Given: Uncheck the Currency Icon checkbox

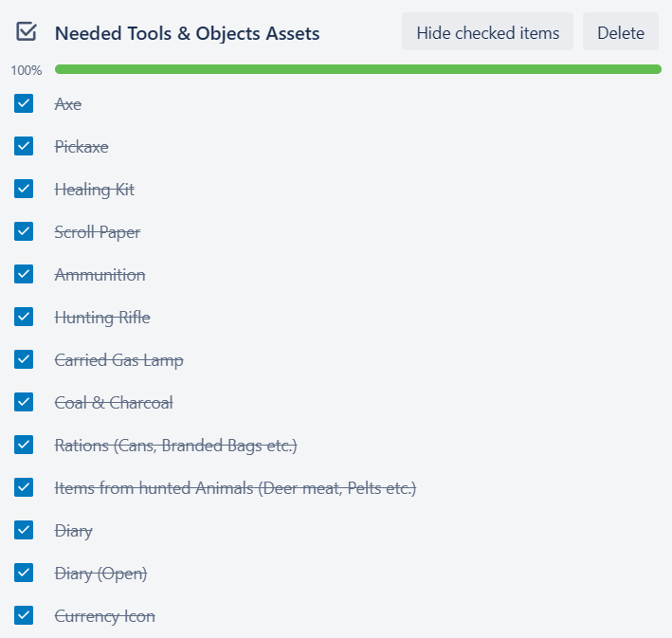Looking at the screenshot, I should pyautogui.click(x=24, y=615).
